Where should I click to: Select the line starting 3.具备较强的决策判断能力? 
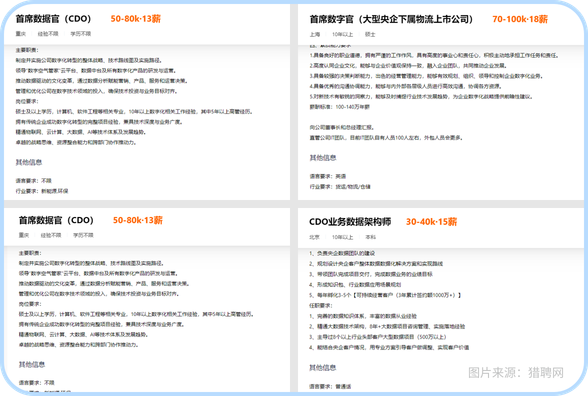(x=426, y=76)
